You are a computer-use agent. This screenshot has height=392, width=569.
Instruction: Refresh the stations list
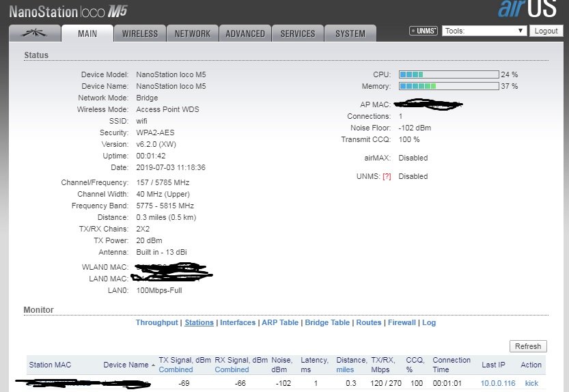click(x=528, y=346)
